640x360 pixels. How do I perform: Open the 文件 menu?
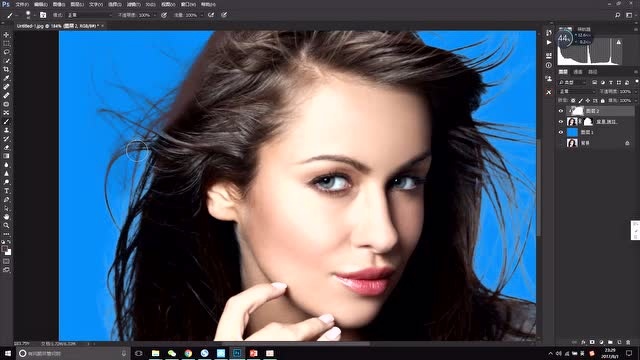point(22,4)
